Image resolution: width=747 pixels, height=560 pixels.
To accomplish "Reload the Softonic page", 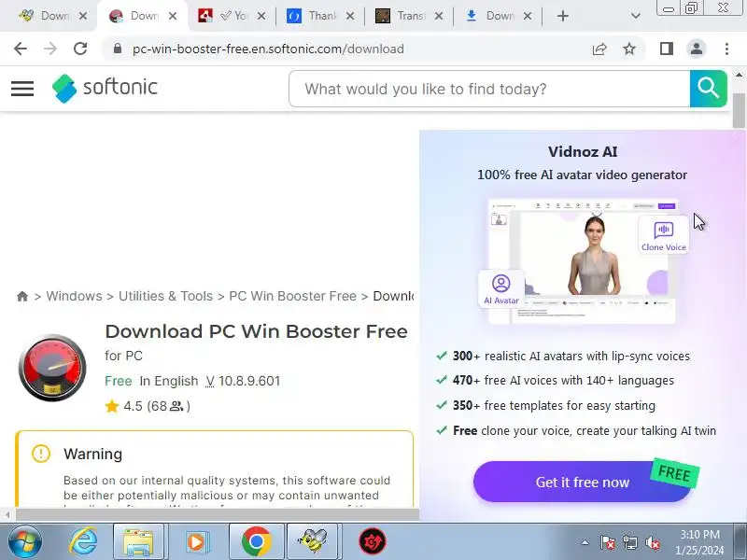I will pyautogui.click(x=80, y=49).
